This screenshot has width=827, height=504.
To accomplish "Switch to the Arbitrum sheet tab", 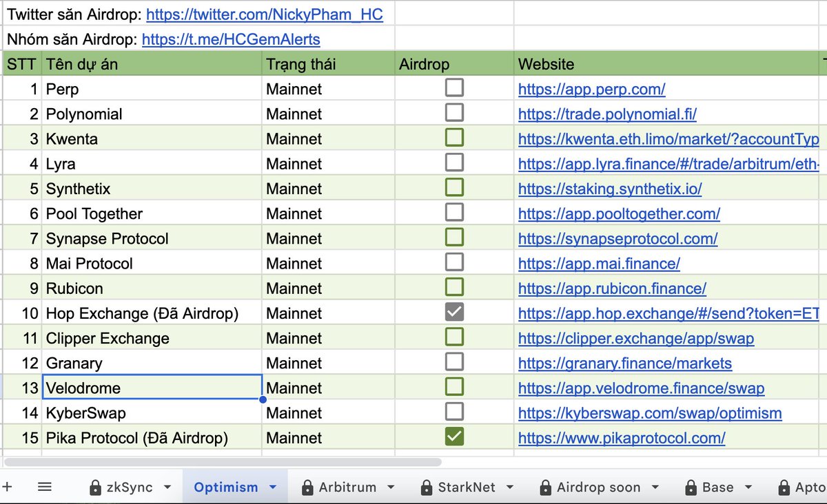I will click(348, 487).
